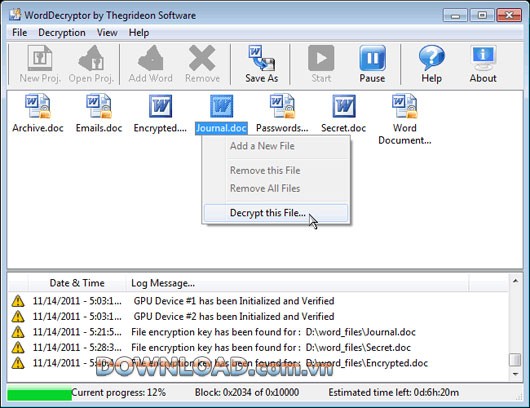Minimize the WordDecryptor window

(x=455, y=16)
